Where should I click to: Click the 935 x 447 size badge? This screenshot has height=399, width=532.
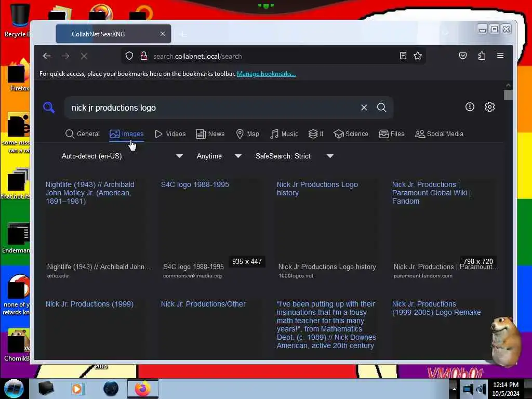(247, 262)
